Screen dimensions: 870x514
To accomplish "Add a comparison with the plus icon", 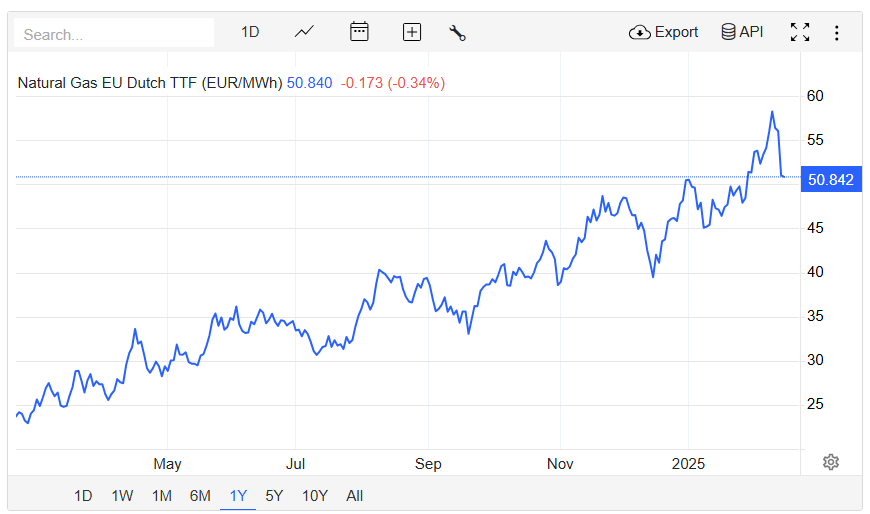I will 412,32.
